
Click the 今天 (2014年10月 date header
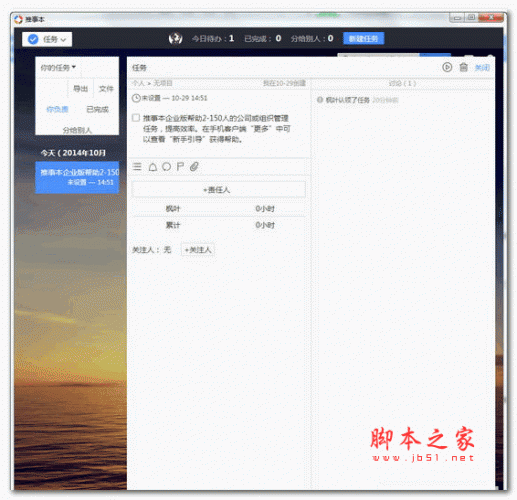[73, 153]
